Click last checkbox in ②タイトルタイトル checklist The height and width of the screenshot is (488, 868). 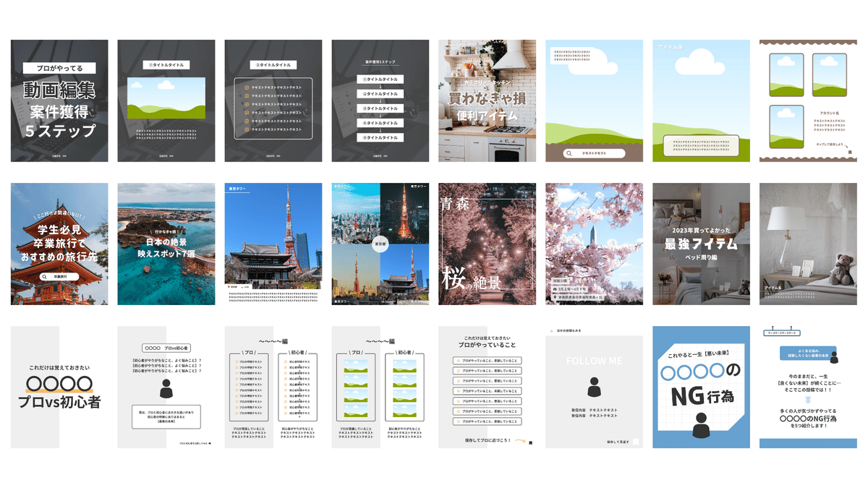(x=247, y=129)
